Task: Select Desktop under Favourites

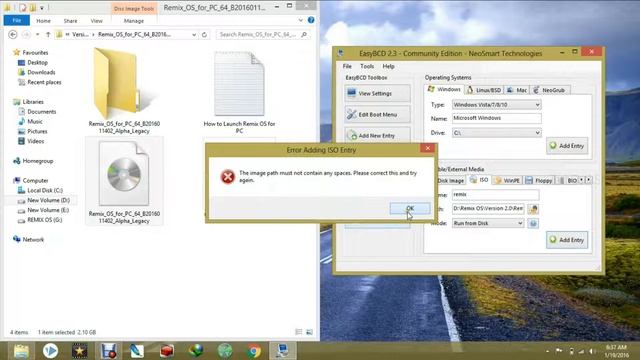Action: pyautogui.click(x=37, y=62)
